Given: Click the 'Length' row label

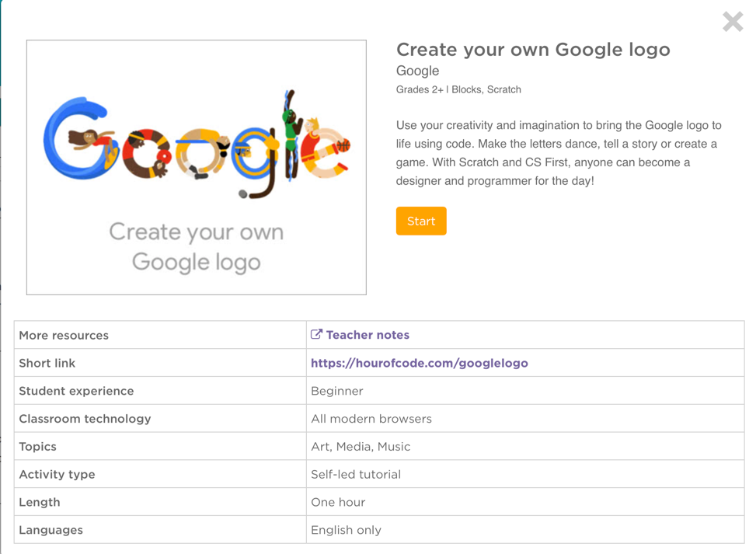Looking at the screenshot, I should pos(40,503).
